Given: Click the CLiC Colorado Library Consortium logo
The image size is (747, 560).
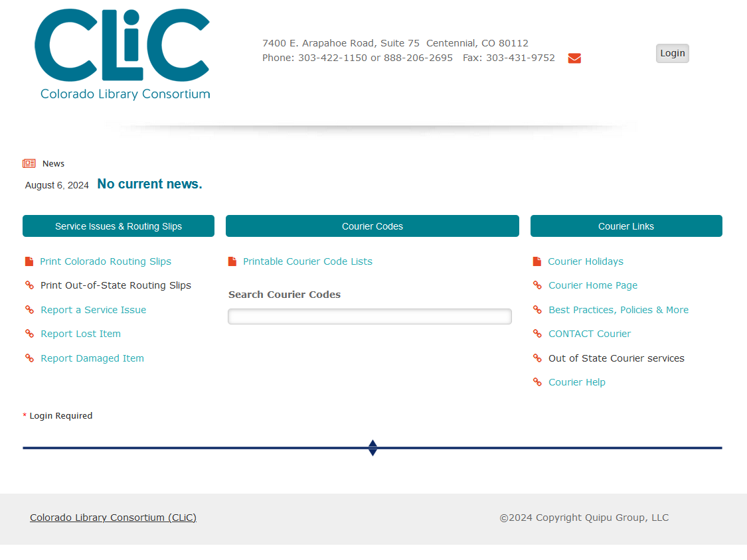Looking at the screenshot, I should (123, 54).
